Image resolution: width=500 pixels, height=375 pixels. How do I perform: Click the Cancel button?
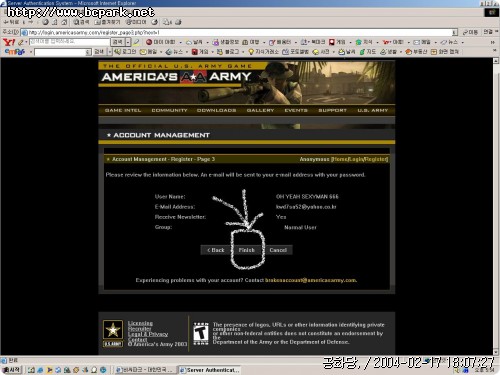[278, 250]
